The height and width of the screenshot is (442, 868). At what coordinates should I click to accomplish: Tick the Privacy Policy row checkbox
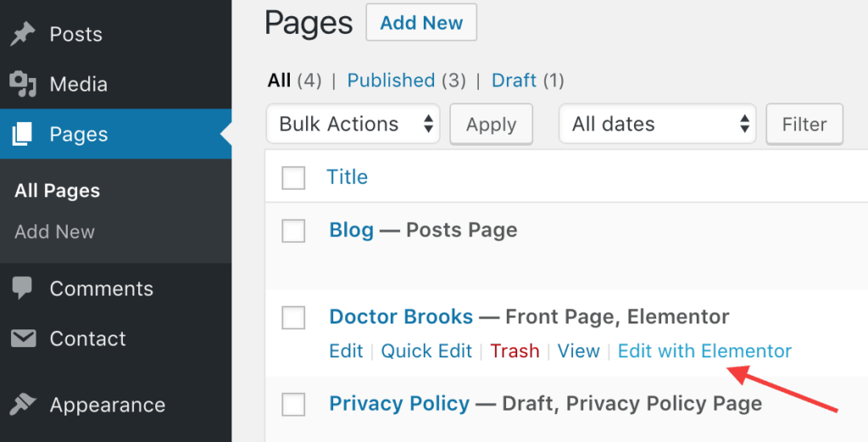293,405
